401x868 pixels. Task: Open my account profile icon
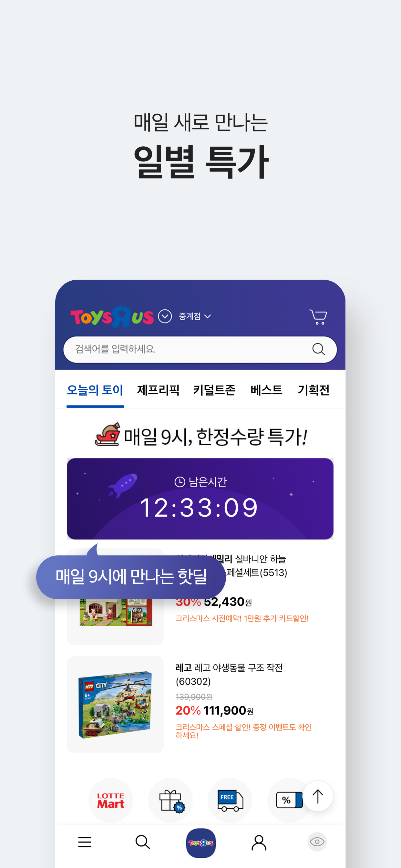[259, 842]
